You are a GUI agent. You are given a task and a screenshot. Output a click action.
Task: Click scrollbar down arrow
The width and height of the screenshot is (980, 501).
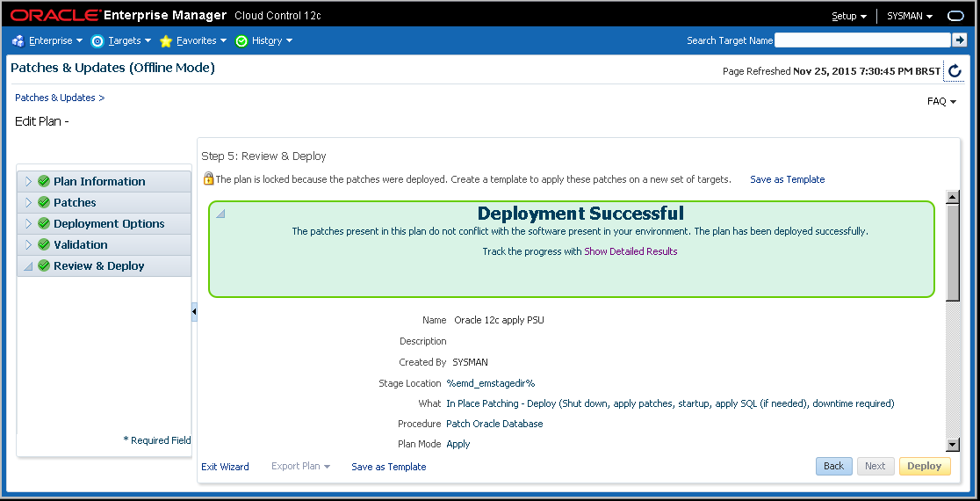tap(953, 445)
